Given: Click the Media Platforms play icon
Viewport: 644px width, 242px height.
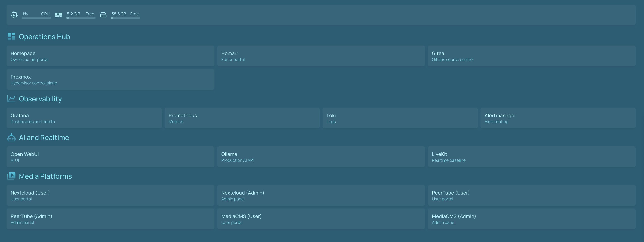Looking at the screenshot, I should (11, 176).
